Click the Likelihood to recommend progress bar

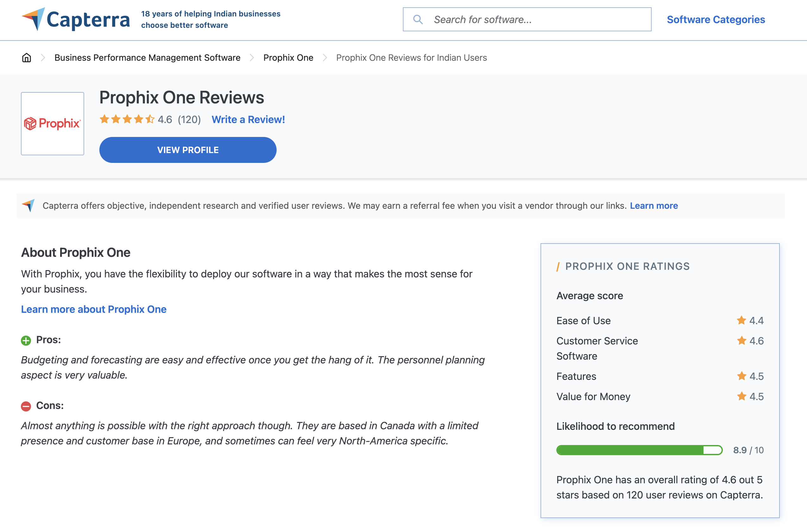(x=639, y=450)
